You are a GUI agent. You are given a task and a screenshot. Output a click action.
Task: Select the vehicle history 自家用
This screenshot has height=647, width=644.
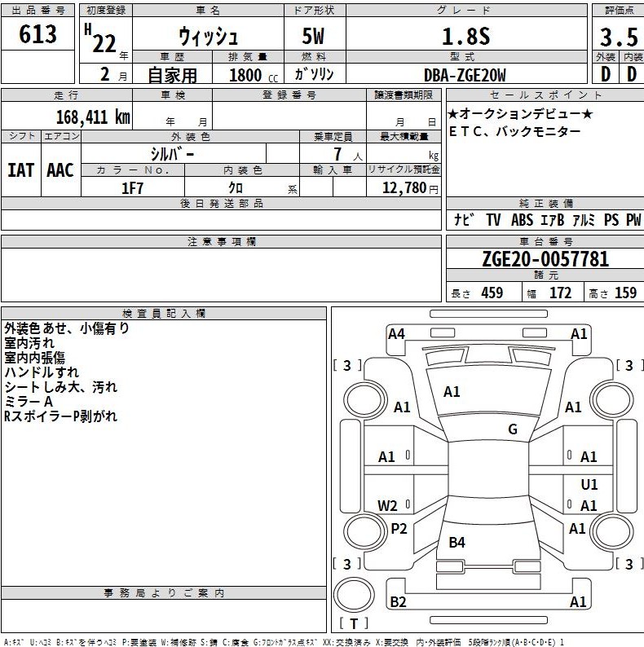pos(173,75)
